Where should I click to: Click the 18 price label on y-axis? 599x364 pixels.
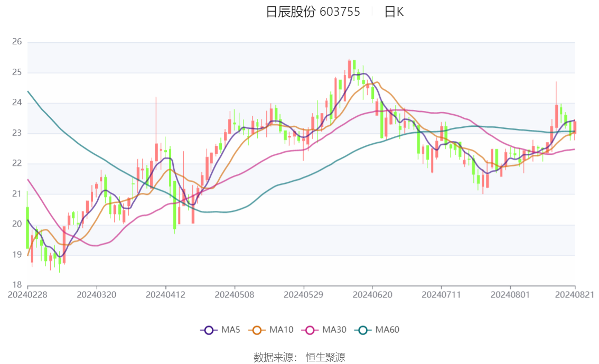pyautogui.click(x=17, y=285)
